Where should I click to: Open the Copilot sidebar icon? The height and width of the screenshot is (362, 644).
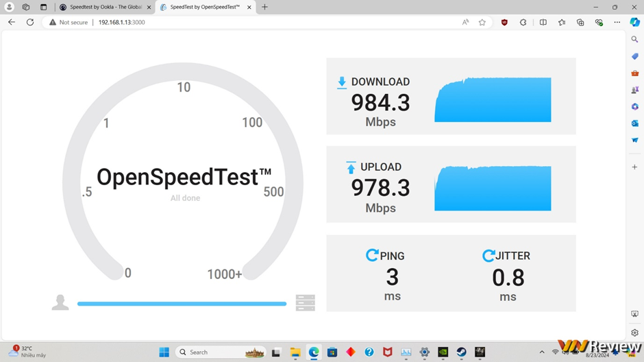point(634,22)
